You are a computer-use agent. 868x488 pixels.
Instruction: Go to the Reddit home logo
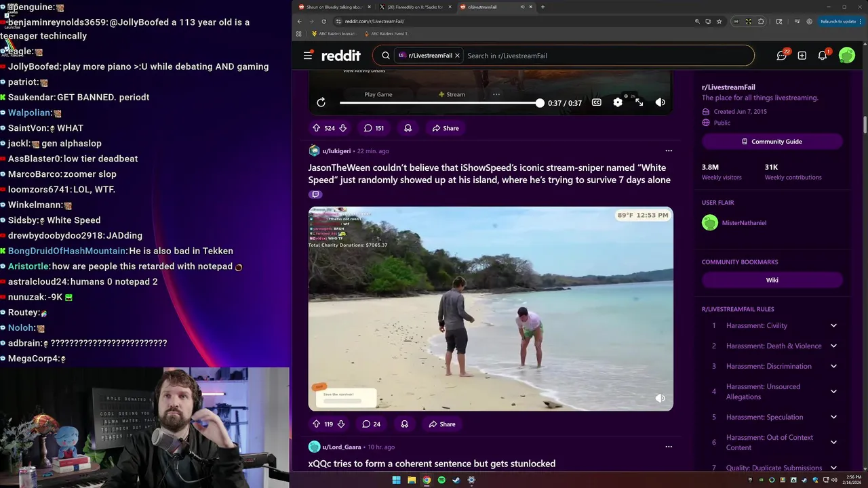click(341, 56)
